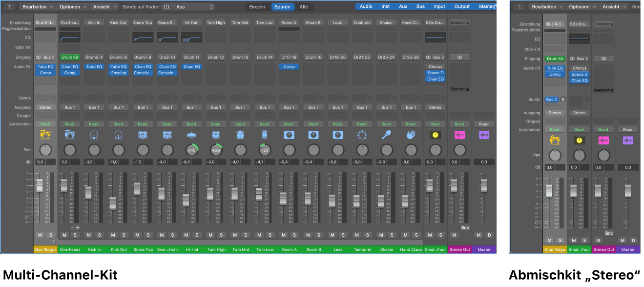Mute the Kick Out channel
Viewport: 644px width, 287px height.
(x=113, y=235)
